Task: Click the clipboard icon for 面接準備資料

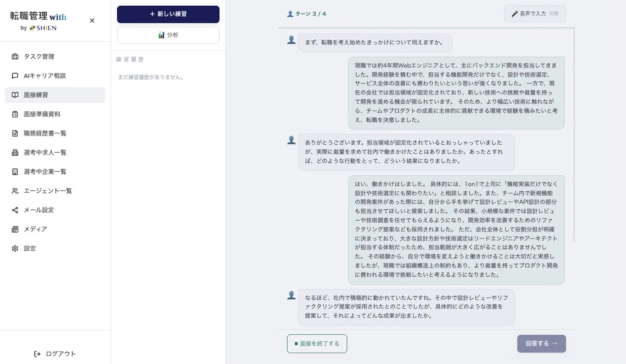Action: [x=15, y=114]
